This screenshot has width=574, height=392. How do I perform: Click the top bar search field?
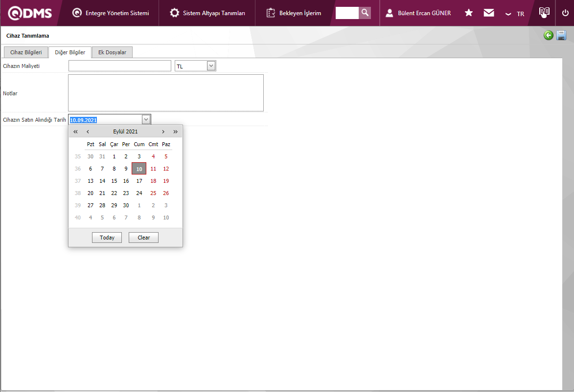[347, 13]
